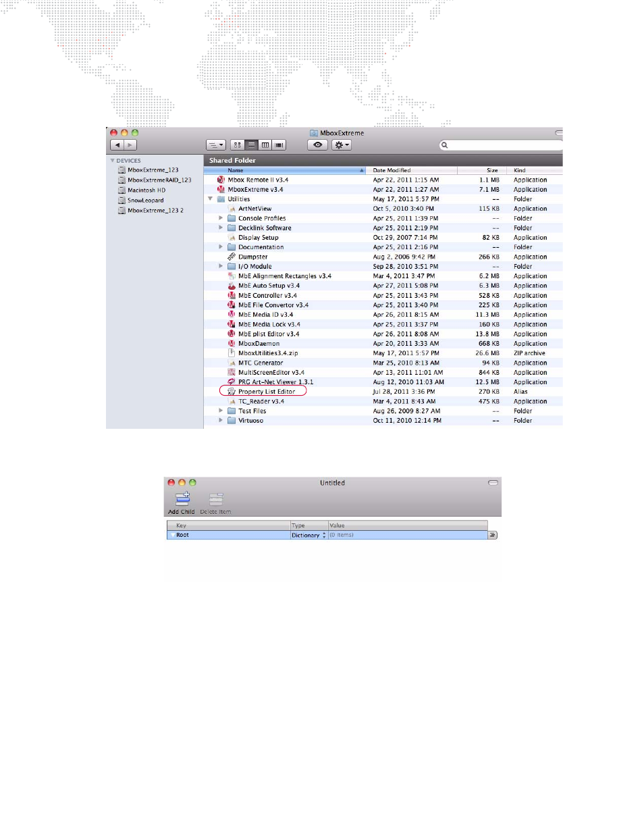Select MboxExtreme_123 2 in sidebar
The image size is (644, 834).
coord(150,211)
